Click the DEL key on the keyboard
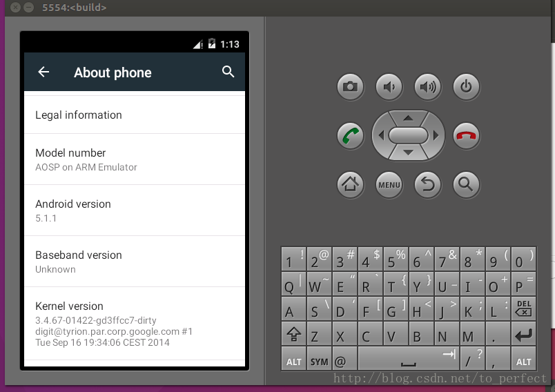The height and width of the screenshot is (392, 555). [523, 308]
